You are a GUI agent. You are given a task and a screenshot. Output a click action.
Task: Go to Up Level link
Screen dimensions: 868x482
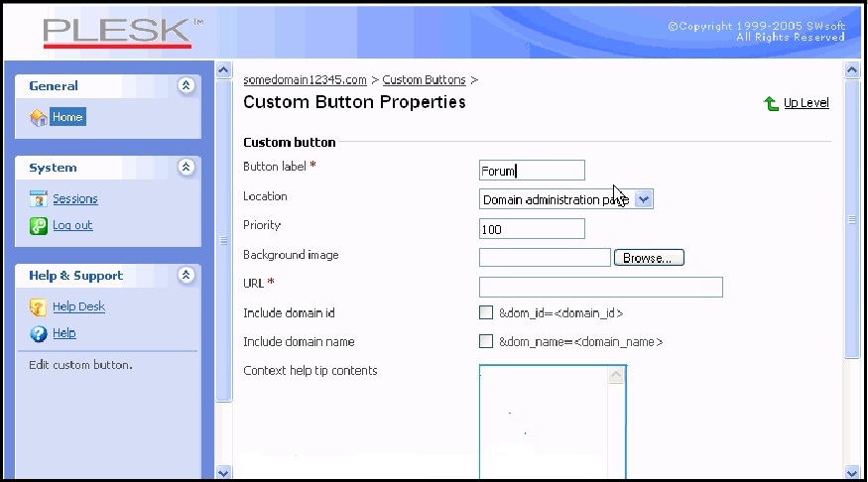pos(806,103)
